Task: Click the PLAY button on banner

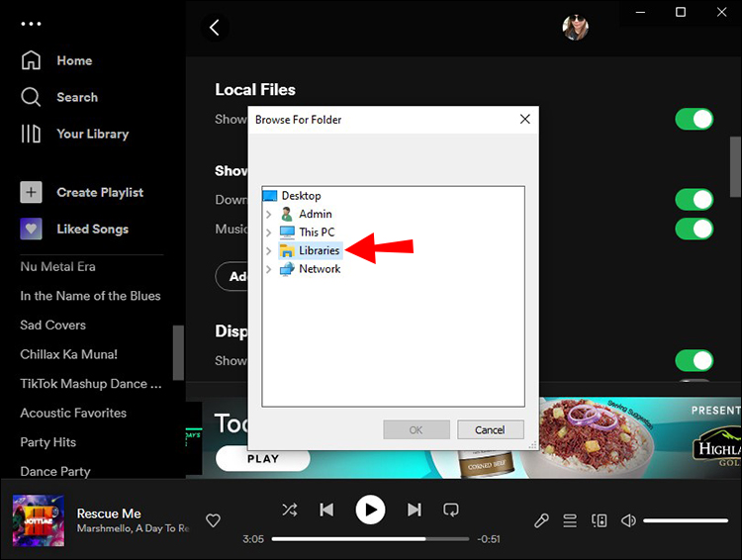Action: tap(262, 459)
